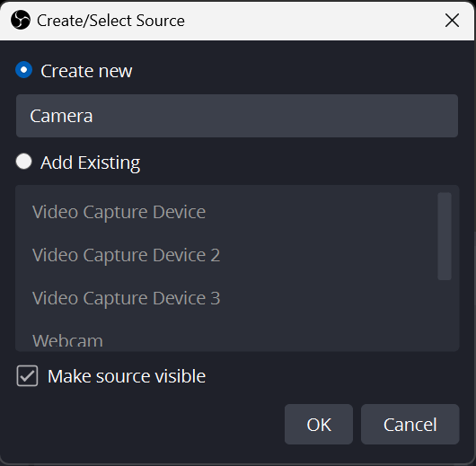Choose the Webcam existing source
476x466 pixels.
click(x=226, y=336)
